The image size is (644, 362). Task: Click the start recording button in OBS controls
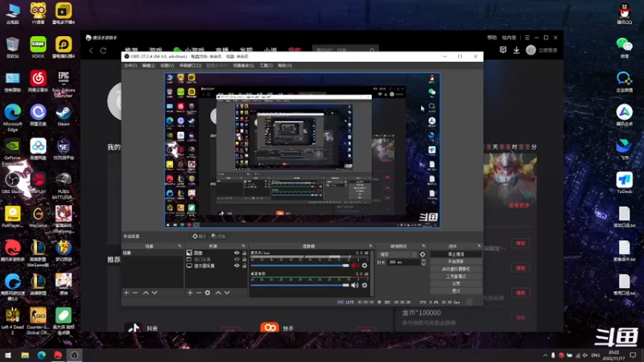tap(456, 261)
